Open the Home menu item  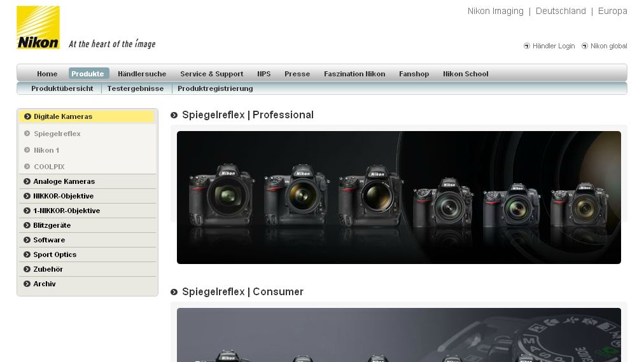[47, 74]
